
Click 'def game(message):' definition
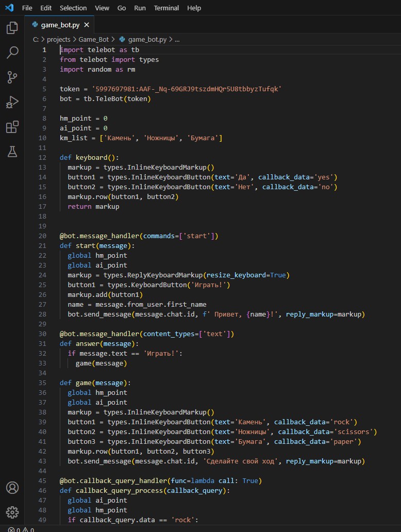[x=95, y=383]
